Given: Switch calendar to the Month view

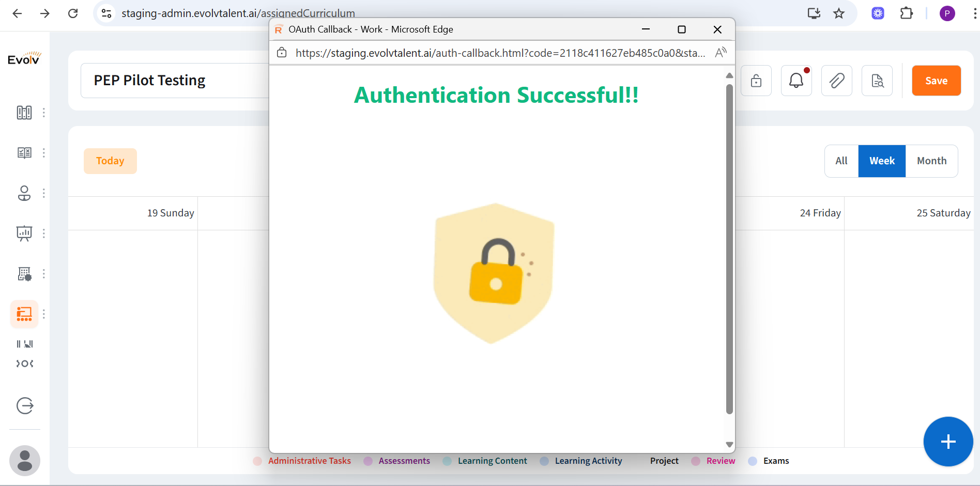Looking at the screenshot, I should point(931,161).
